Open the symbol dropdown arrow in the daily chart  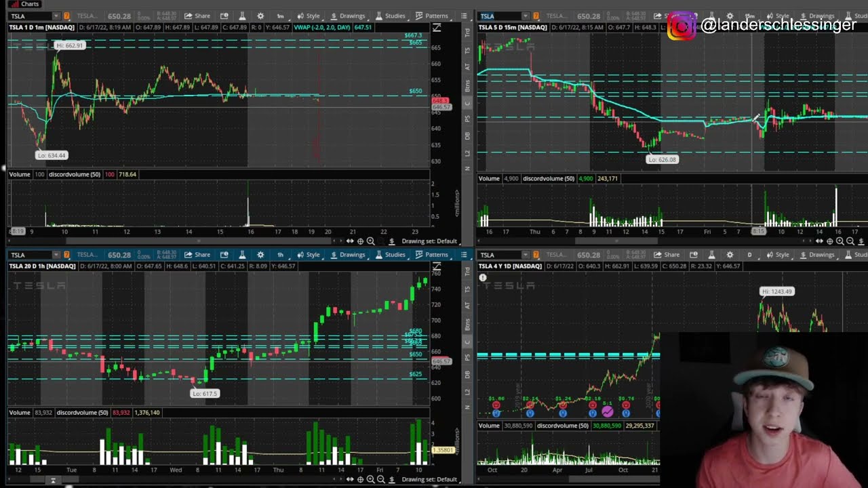pos(525,255)
